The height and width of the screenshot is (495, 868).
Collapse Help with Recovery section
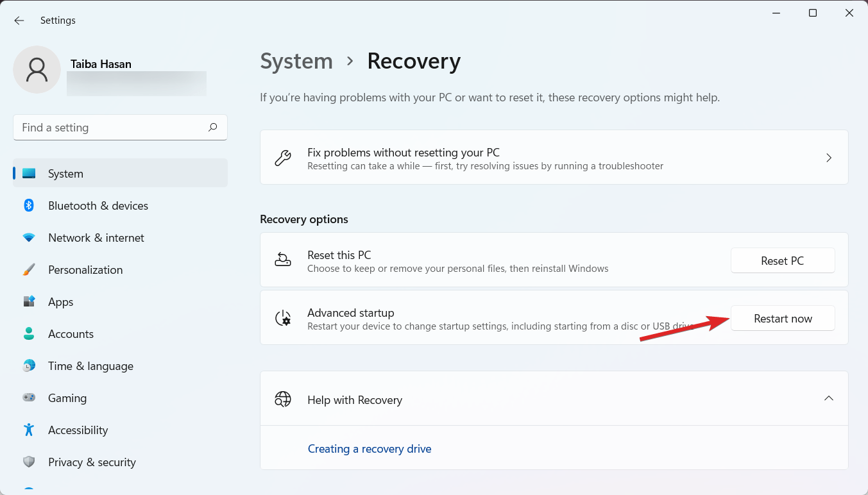coord(829,398)
